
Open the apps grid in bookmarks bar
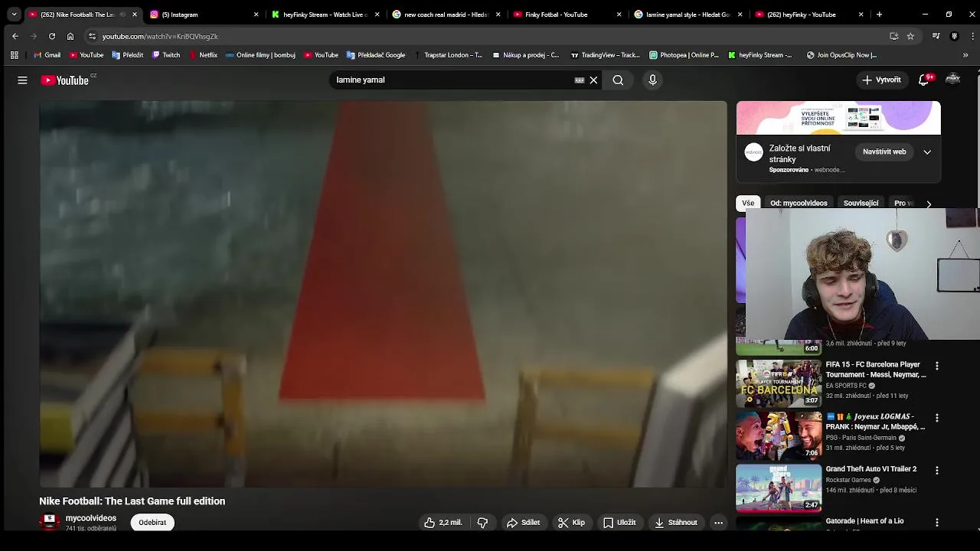[x=14, y=55]
